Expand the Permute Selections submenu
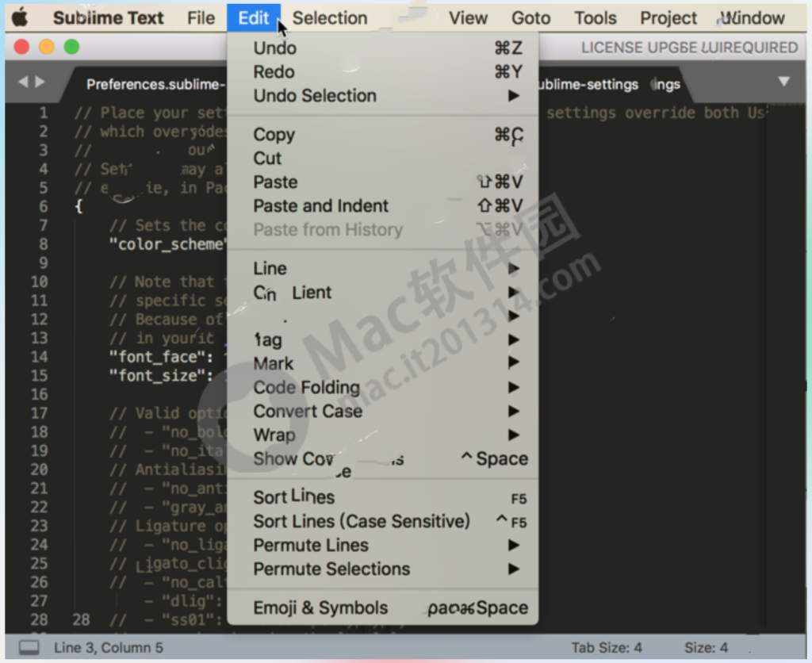The height and width of the screenshot is (663, 812). click(383, 569)
